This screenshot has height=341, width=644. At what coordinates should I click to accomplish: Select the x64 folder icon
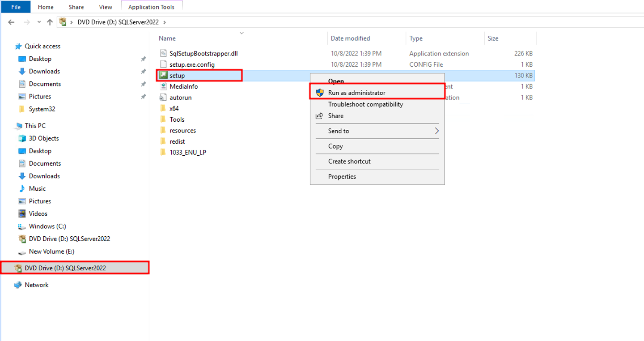click(163, 108)
